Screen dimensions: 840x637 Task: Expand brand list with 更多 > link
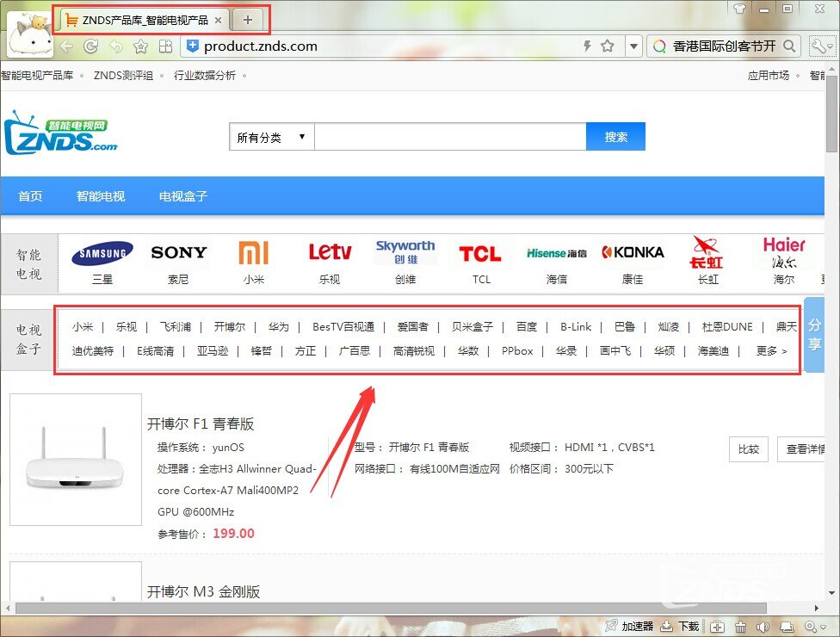(x=771, y=351)
